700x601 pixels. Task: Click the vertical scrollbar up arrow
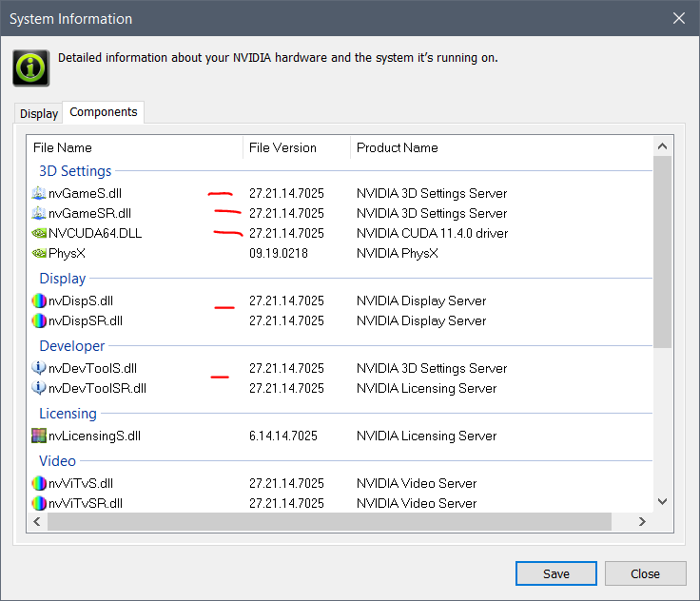click(x=663, y=146)
